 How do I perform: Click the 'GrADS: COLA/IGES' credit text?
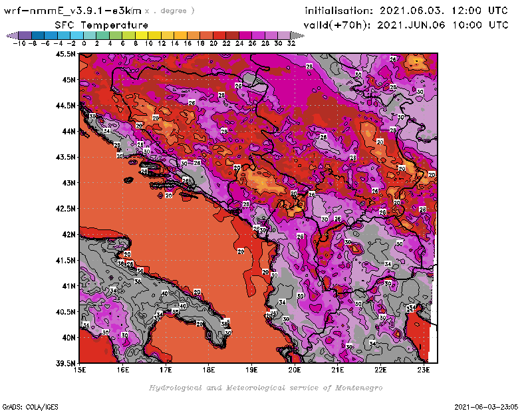coord(30,407)
